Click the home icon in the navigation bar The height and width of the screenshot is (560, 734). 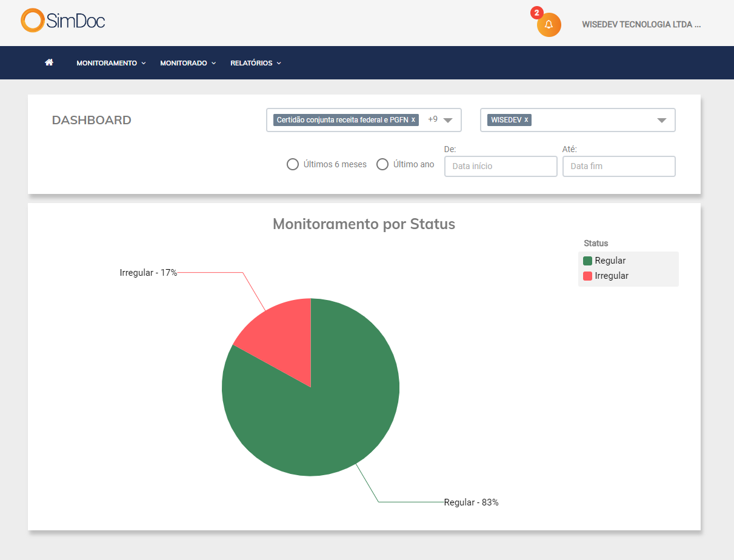(x=48, y=62)
